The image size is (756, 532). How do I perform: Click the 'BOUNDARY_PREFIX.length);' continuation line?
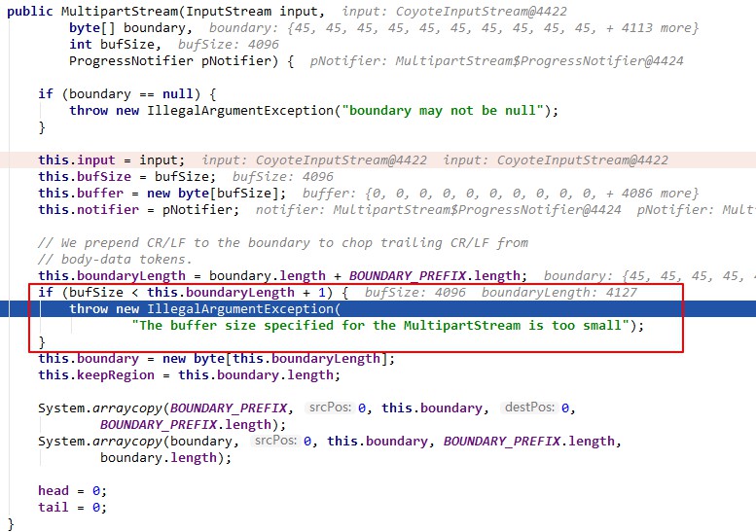point(194,425)
